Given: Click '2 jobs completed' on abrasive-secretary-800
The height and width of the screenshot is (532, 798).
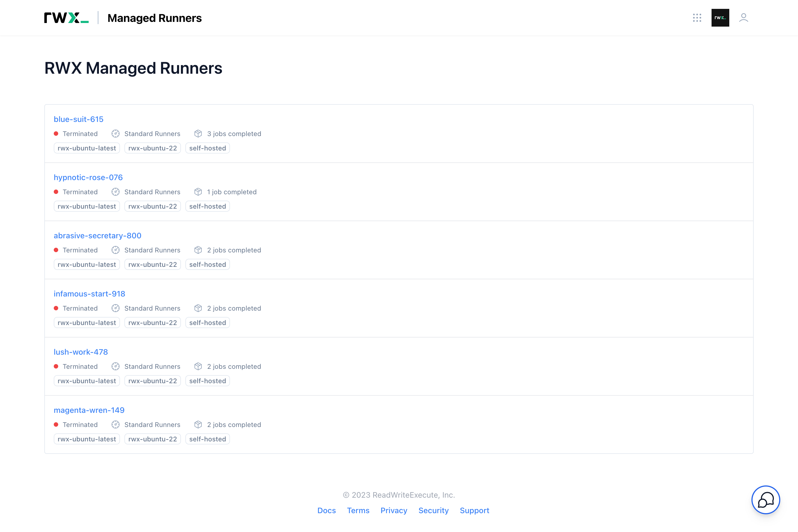Looking at the screenshot, I should click(x=234, y=250).
